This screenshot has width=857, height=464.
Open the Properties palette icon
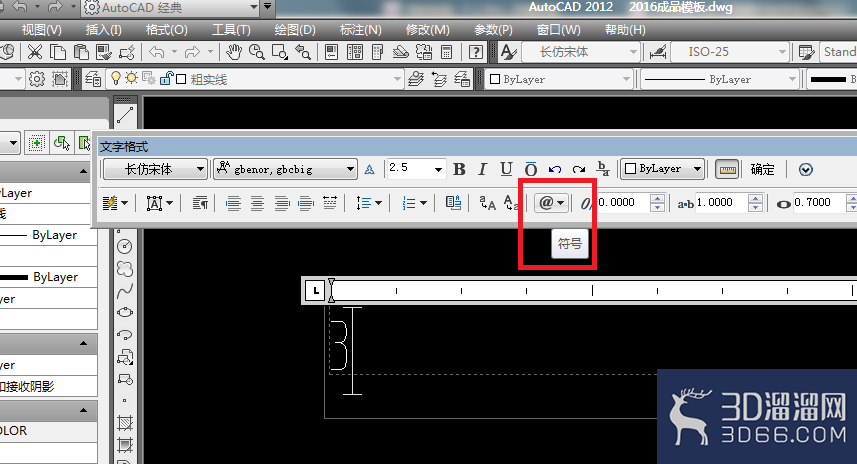coord(331,52)
